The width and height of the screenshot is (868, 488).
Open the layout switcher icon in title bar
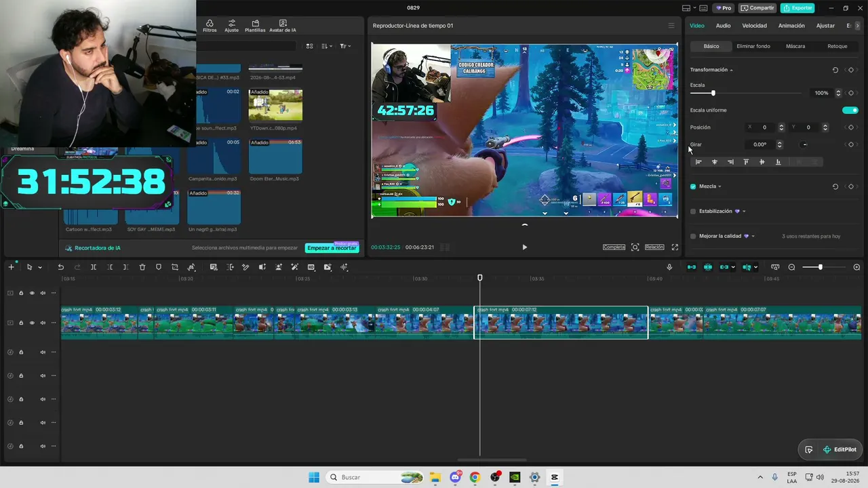pyautogui.click(x=686, y=8)
